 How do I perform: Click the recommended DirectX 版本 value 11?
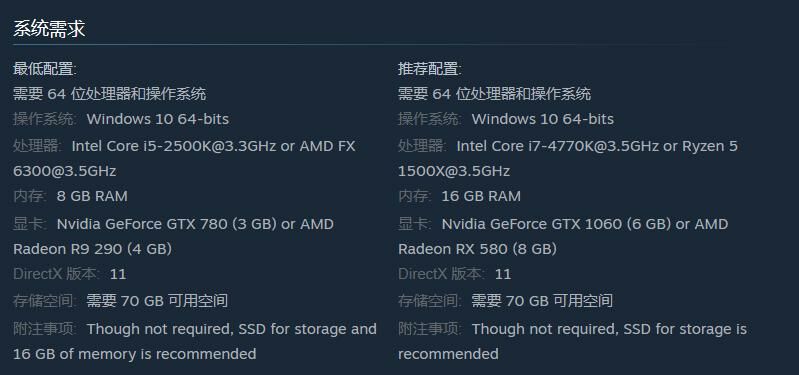click(x=502, y=274)
